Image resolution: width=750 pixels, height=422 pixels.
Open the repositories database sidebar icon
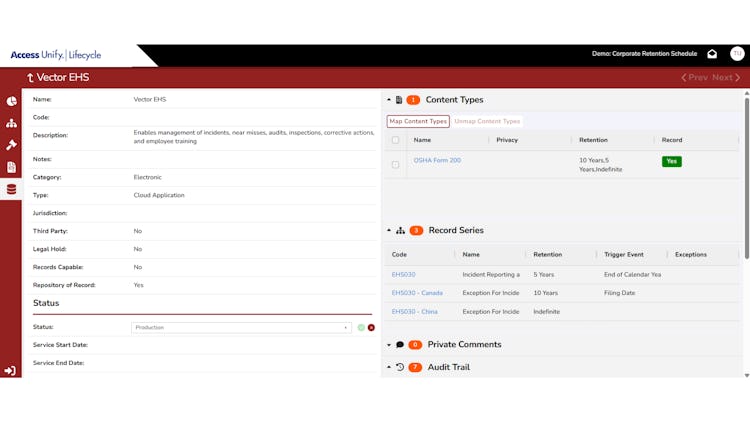(11, 189)
